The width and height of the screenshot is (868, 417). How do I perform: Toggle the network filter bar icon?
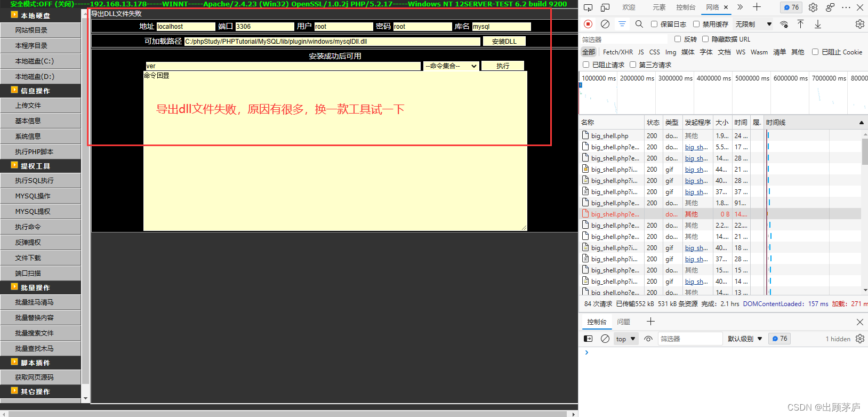click(x=622, y=24)
